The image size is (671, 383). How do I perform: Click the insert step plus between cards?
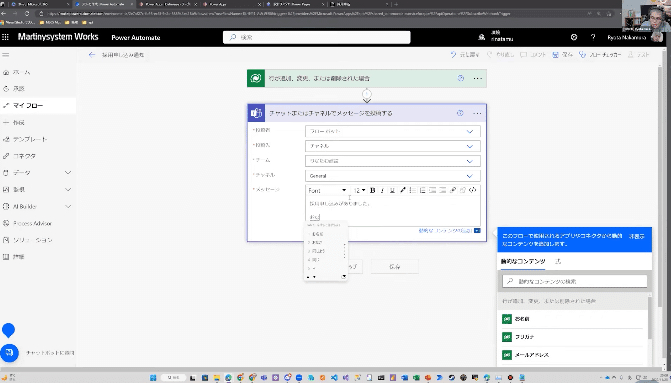367,94
